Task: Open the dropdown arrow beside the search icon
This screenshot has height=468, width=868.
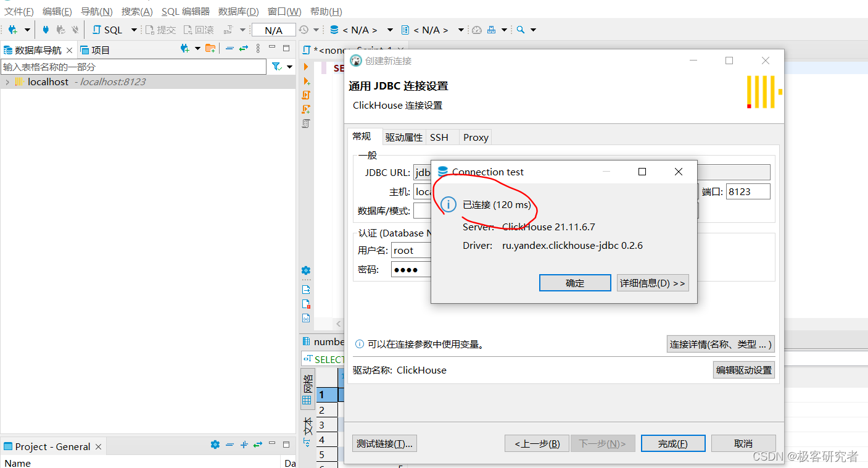Action: [x=533, y=30]
